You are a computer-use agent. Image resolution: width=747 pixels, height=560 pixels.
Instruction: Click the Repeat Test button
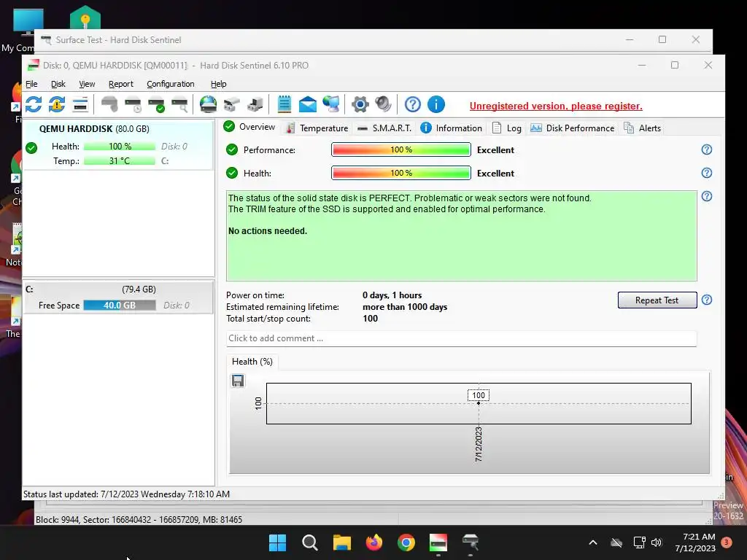click(x=657, y=300)
